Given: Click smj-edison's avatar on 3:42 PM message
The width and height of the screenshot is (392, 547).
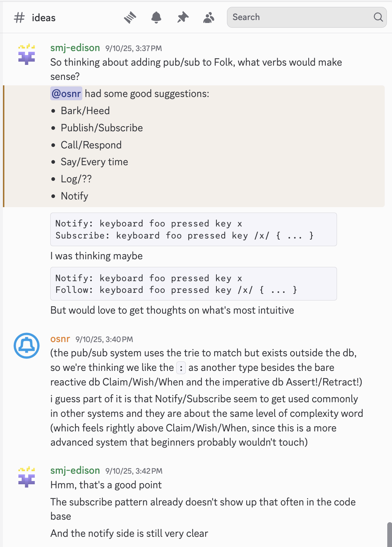Looking at the screenshot, I should tap(27, 477).
